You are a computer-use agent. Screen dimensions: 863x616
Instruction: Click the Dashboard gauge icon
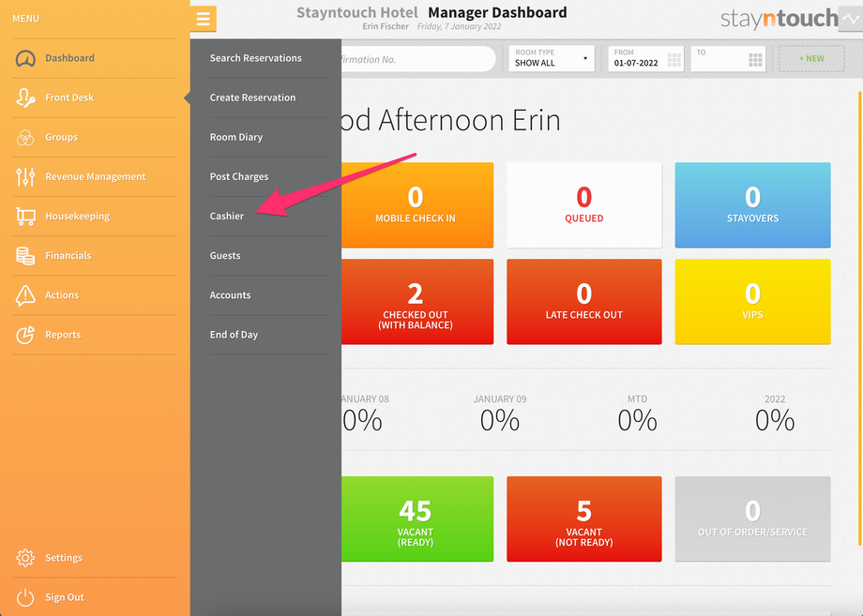[x=25, y=58]
